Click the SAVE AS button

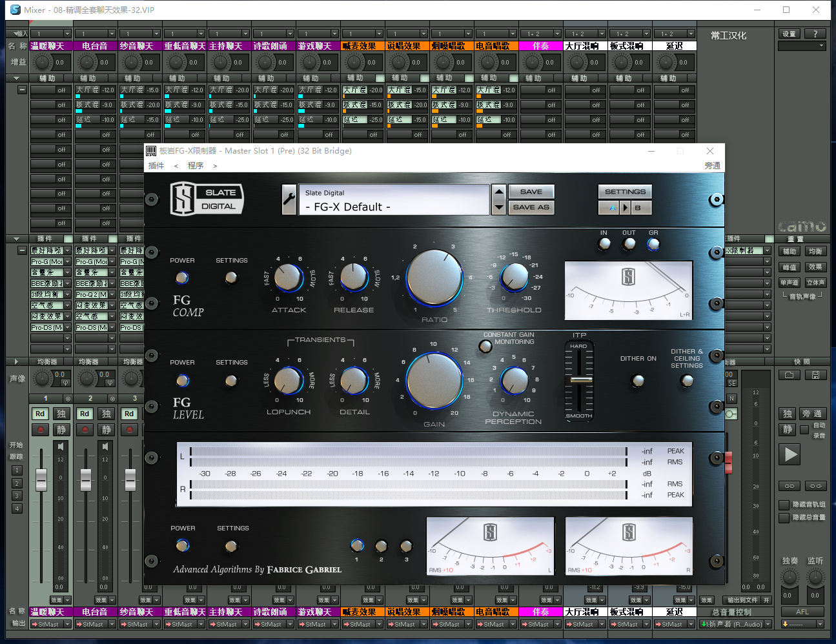coord(531,207)
